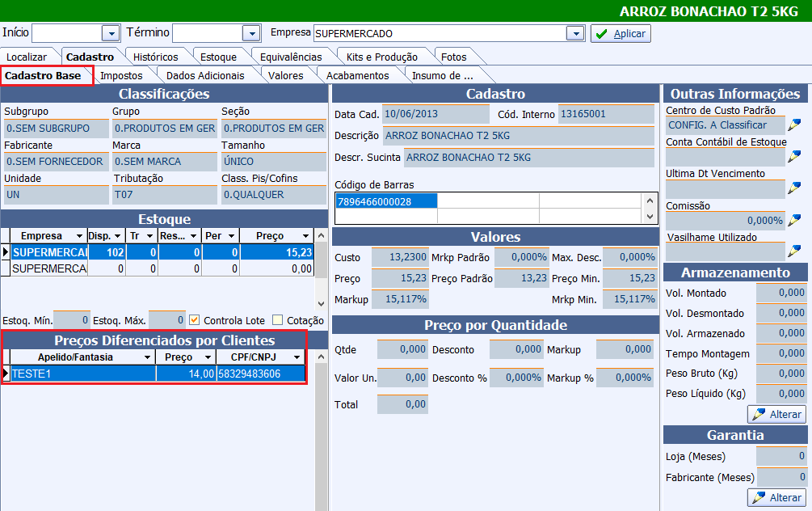
Task: Click the edit icon beside Vasilhame Utilizado
Action: tap(796, 251)
